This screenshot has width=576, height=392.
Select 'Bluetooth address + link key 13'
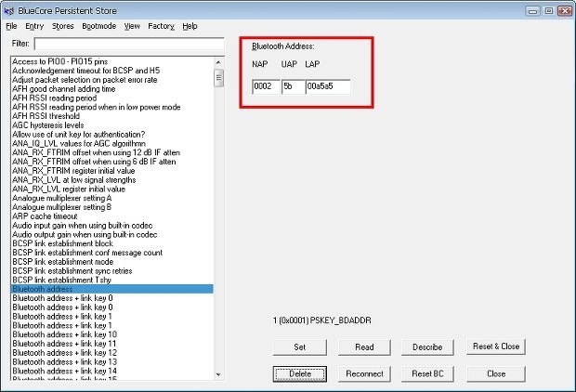(112, 362)
